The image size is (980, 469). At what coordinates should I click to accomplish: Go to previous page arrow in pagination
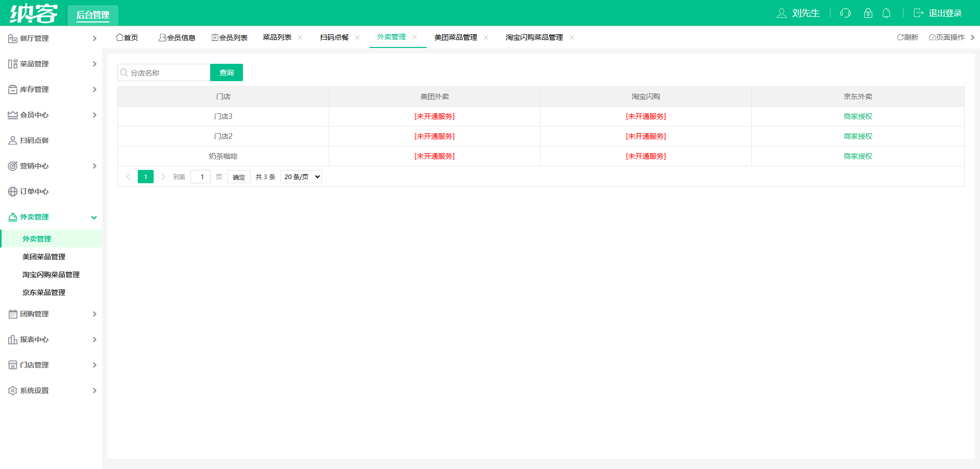[x=128, y=177]
